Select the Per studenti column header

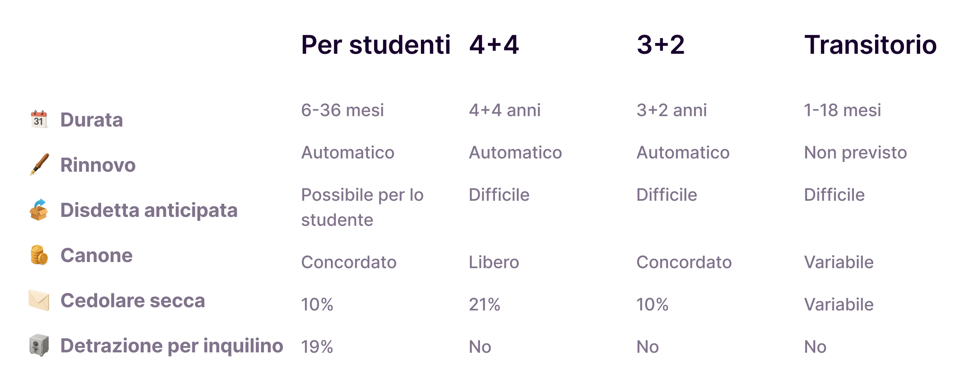(x=375, y=45)
